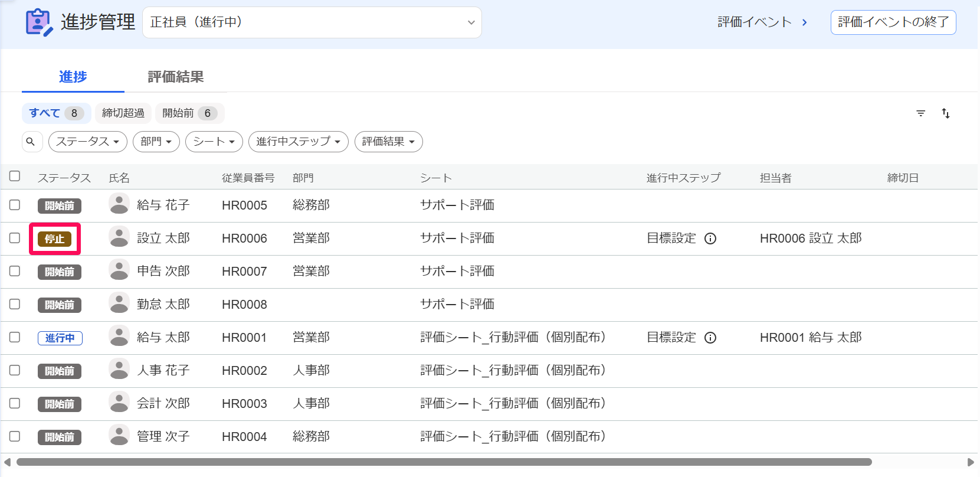Open the ステータス filter dropdown
Image resolution: width=980 pixels, height=477 pixels.
click(x=88, y=142)
